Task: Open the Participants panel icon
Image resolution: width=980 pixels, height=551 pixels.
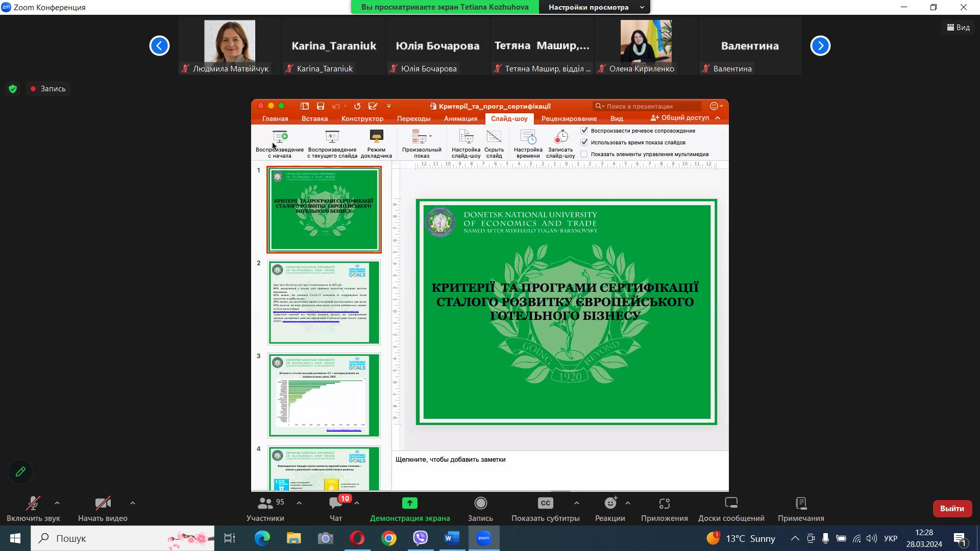Action: click(265, 504)
